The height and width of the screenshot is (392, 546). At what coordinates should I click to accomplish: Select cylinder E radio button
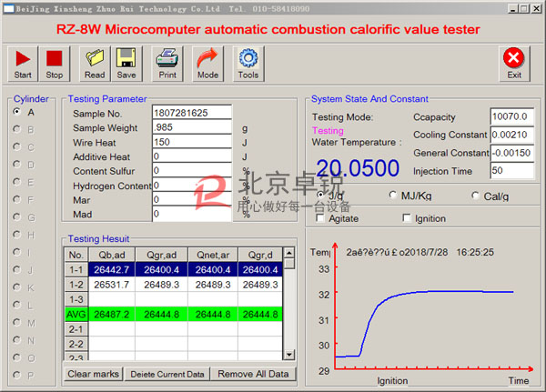pos(16,182)
